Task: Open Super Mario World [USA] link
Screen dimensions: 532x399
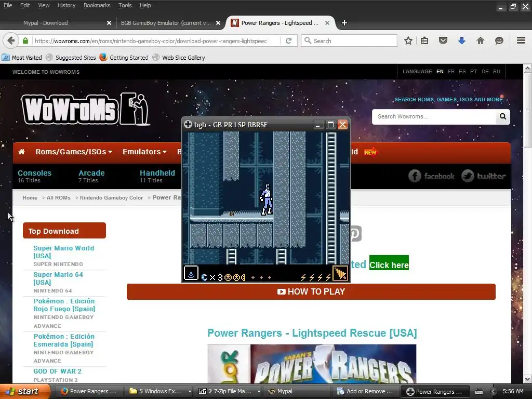Action: (64, 252)
